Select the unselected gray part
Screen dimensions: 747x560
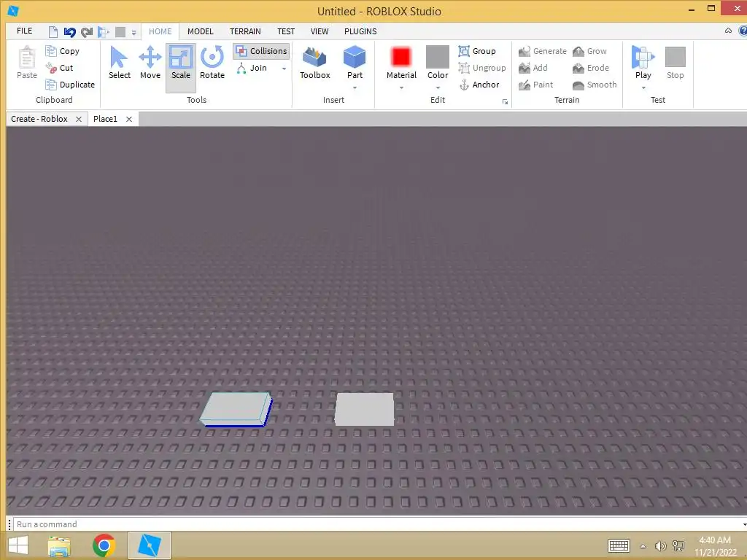(x=365, y=409)
